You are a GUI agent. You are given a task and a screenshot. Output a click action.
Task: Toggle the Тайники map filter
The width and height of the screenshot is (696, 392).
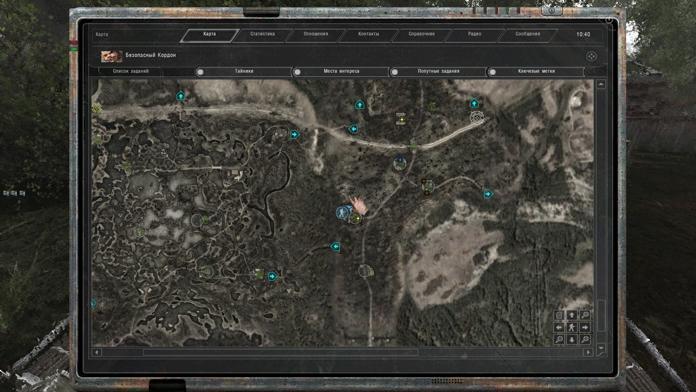(x=243, y=71)
